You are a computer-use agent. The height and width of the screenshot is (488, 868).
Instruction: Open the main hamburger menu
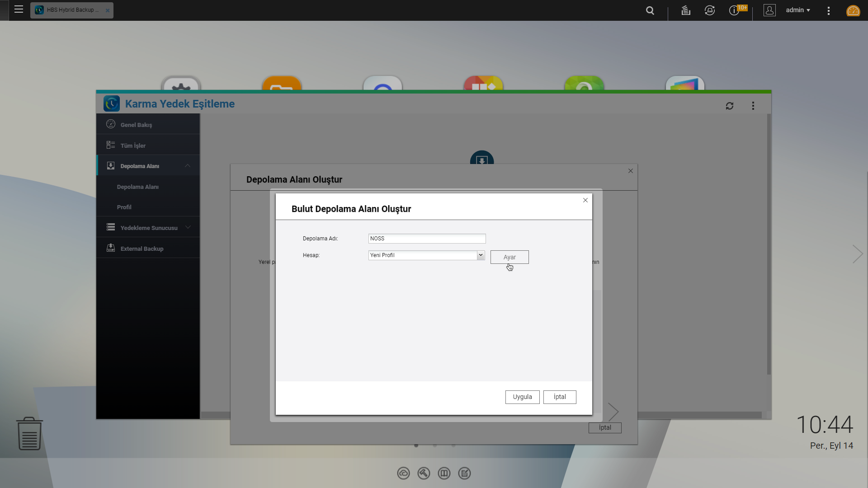click(19, 9)
